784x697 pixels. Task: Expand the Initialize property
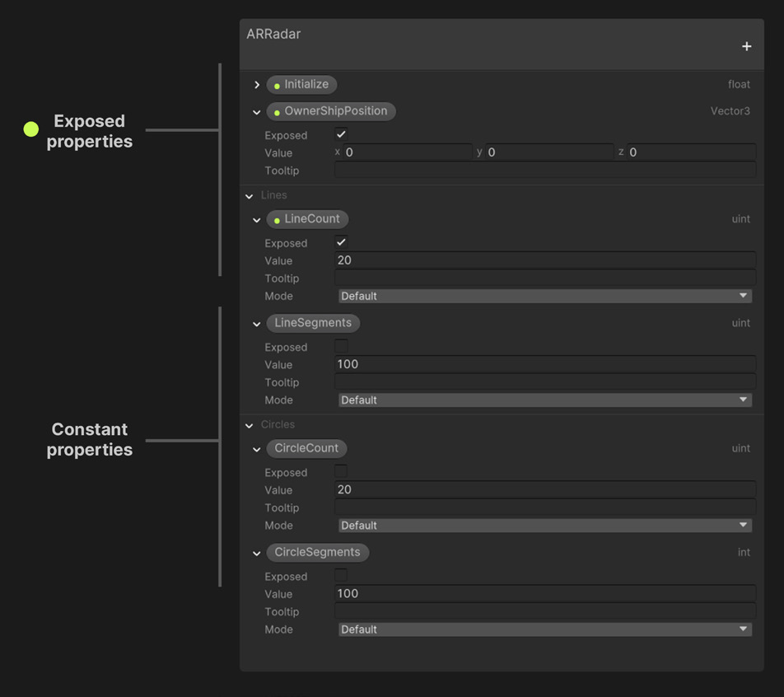(x=257, y=85)
